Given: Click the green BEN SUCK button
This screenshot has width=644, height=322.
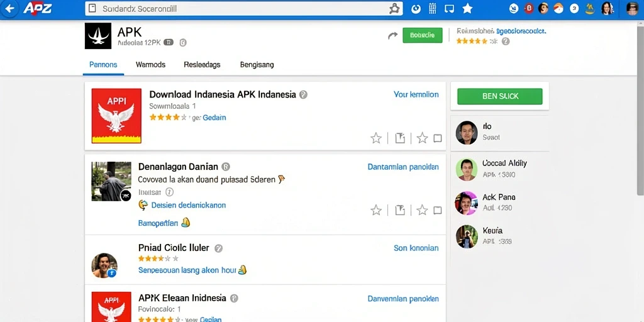Looking at the screenshot, I should coord(500,96).
